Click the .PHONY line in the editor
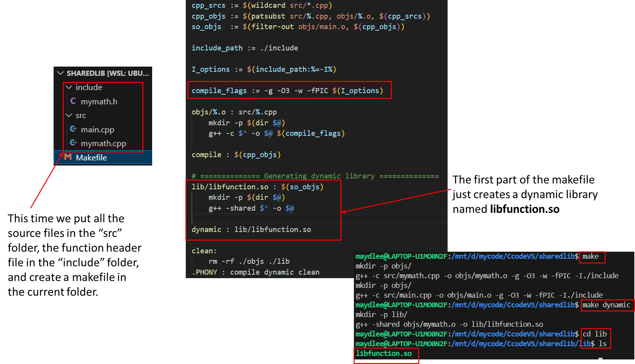This screenshot has width=635, height=364. click(x=255, y=272)
